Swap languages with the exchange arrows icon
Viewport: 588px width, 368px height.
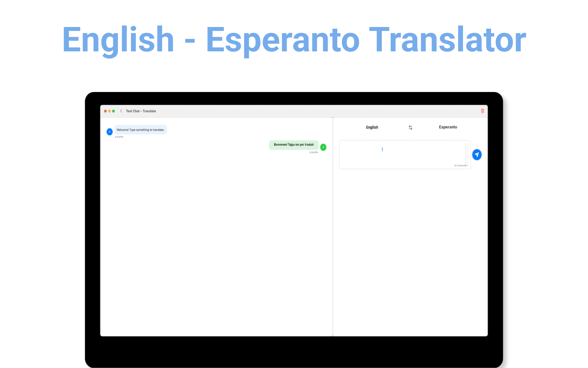pos(410,128)
